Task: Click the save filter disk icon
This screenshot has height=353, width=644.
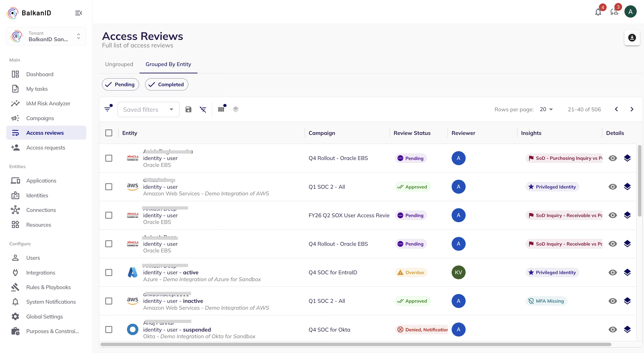Action: [188, 109]
